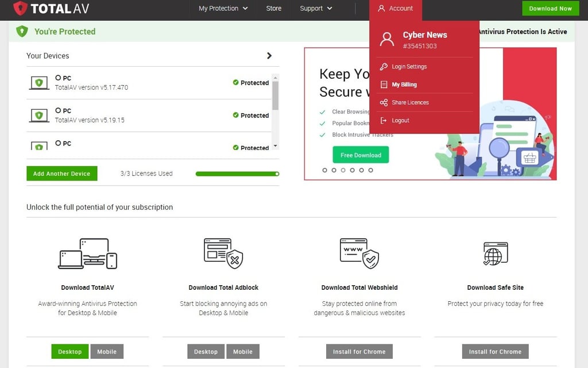Click the key icon next to Login Settings
The height and width of the screenshot is (368, 588).
[384, 67]
